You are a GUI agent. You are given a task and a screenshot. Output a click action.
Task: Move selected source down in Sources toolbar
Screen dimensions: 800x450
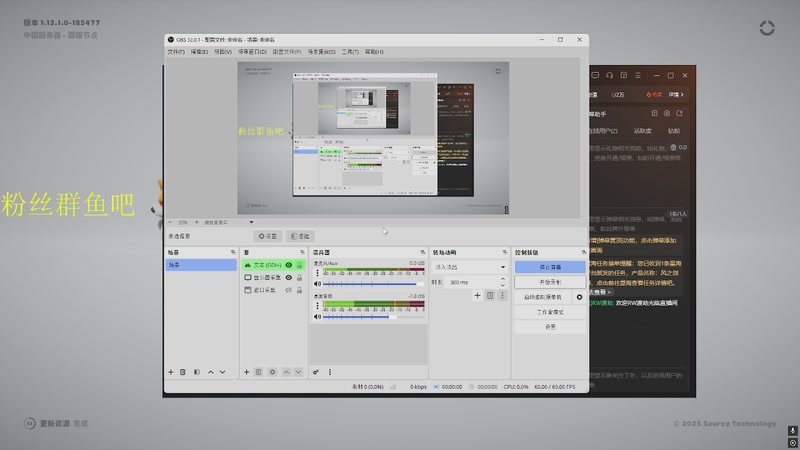pos(298,372)
